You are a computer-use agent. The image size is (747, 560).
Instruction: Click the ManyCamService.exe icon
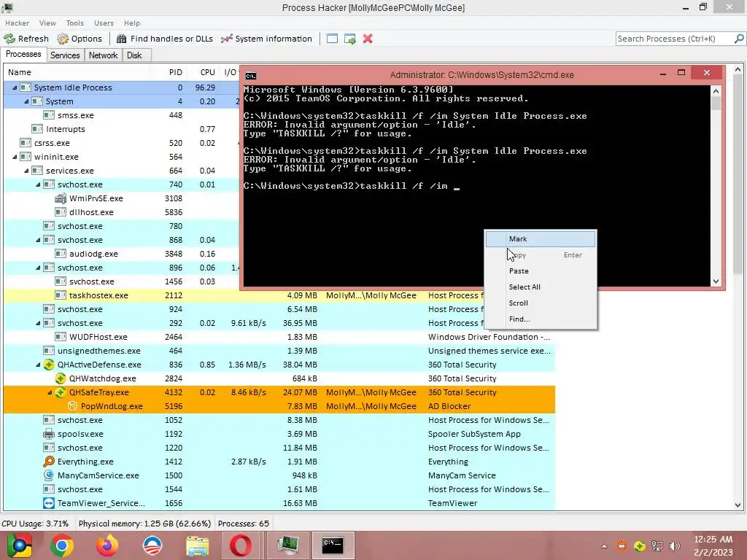tap(49, 475)
